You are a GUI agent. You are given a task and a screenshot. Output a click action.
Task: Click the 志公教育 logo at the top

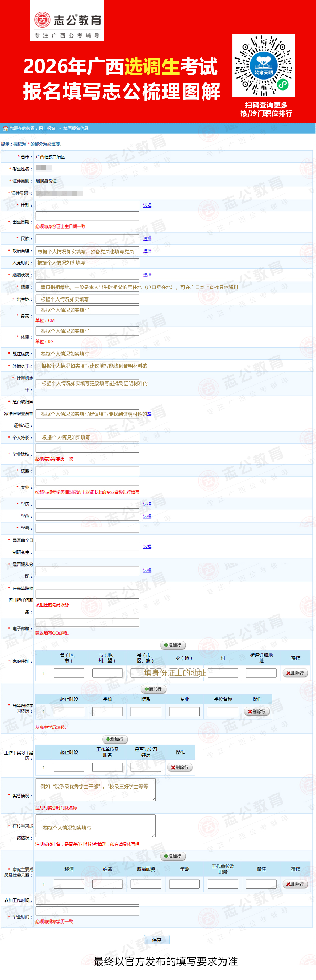(67, 21)
